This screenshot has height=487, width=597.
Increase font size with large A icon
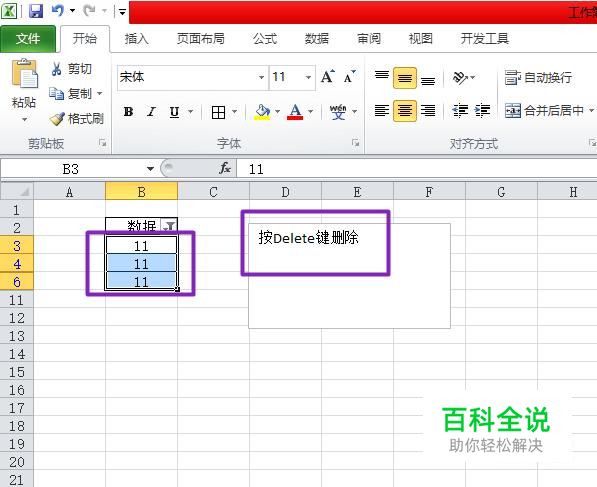point(327,77)
